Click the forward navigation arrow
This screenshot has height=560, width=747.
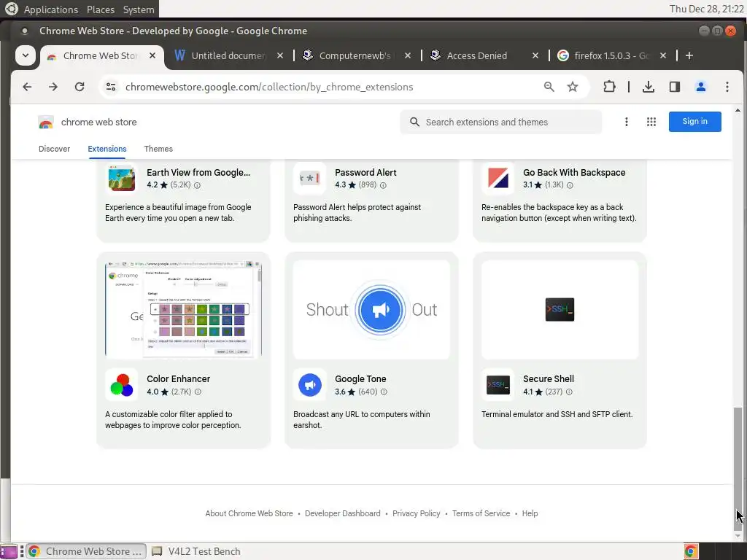click(53, 87)
